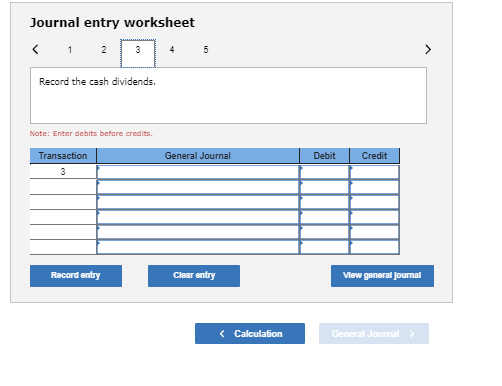
Task: Click the Credit field in the first row
Action: [x=374, y=172]
